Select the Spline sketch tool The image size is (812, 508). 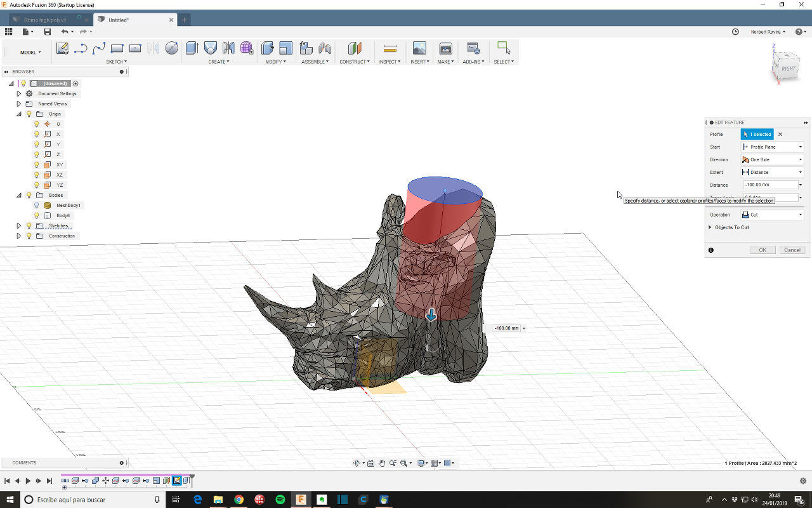pos(98,48)
